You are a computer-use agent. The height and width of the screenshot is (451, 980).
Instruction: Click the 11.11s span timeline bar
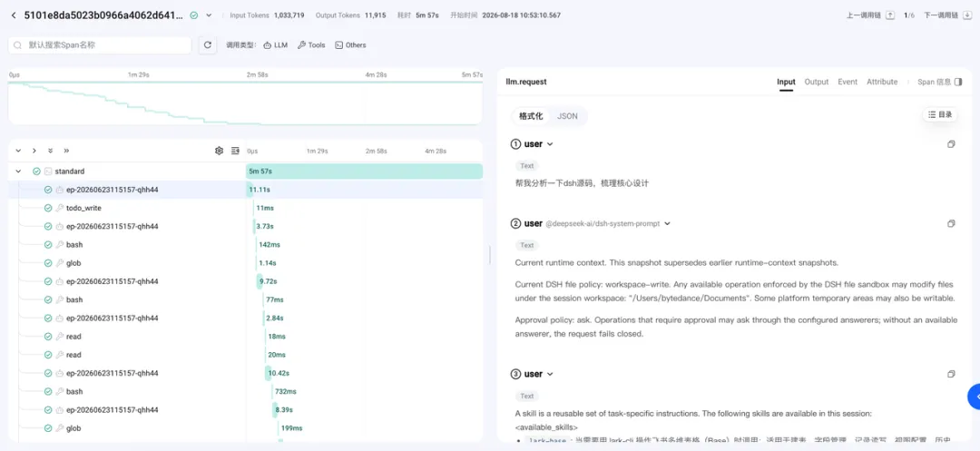click(250, 190)
